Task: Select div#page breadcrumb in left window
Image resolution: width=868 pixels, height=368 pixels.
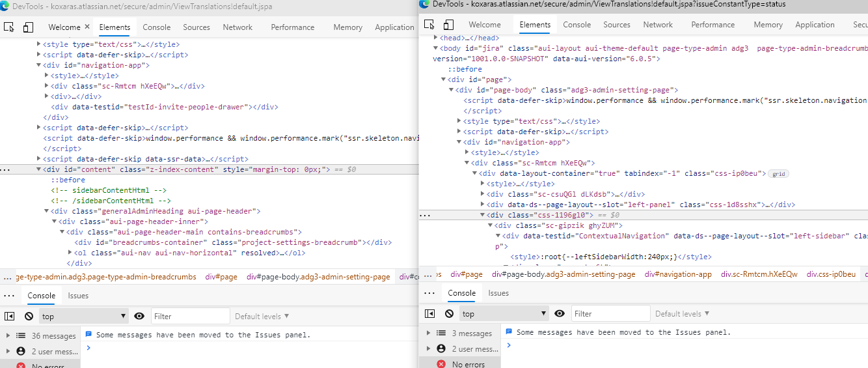Action: click(221, 277)
